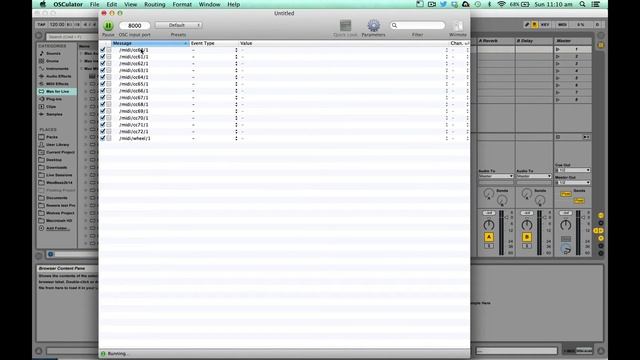
Task: Uncheck the /midi/cc60/1 row checkbox
Action: coord(103,50)
